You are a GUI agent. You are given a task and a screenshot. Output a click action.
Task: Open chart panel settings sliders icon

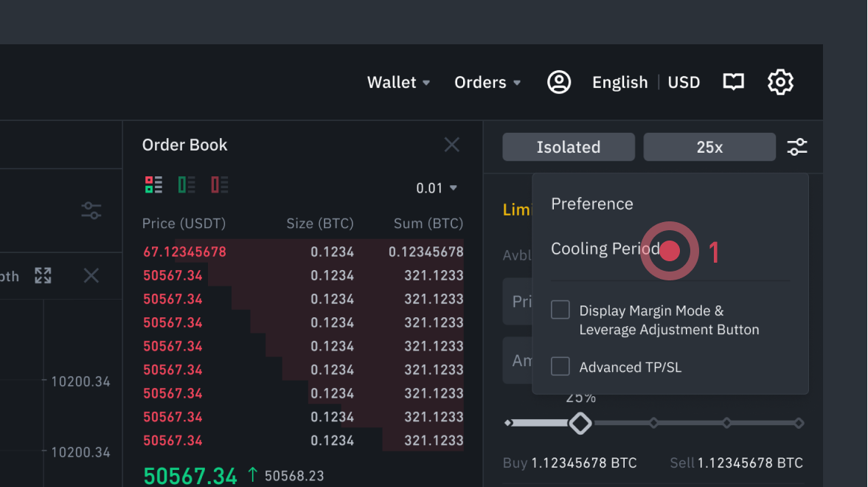91,211
